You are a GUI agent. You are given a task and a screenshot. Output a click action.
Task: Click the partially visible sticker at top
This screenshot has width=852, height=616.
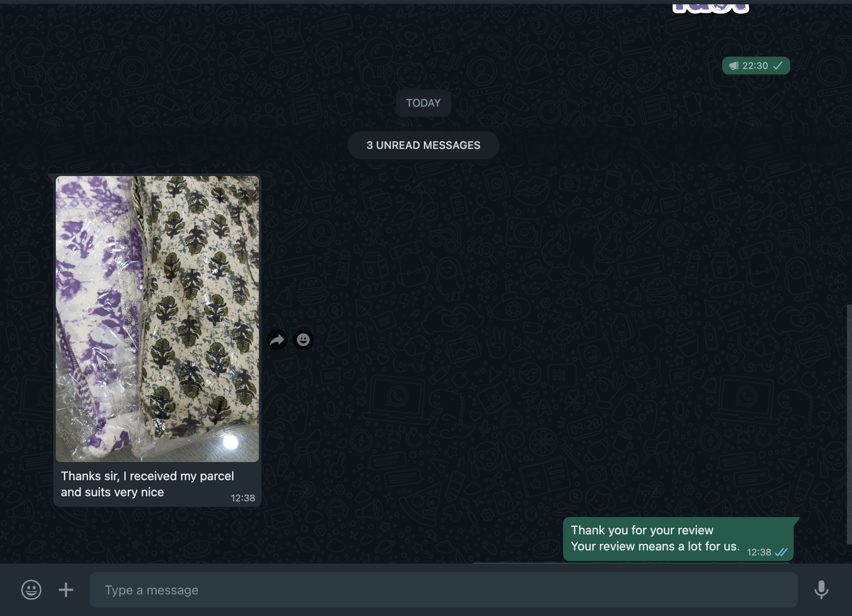711,8
